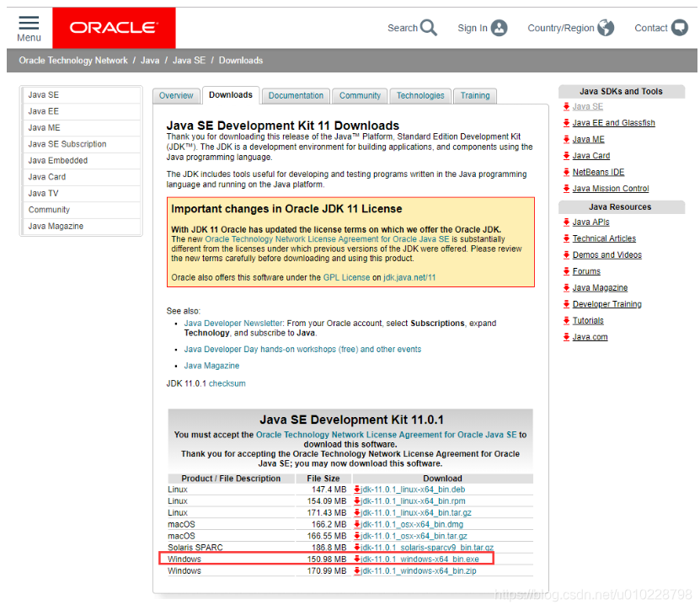Screen dimensions: 700x610
Task: Click Oracle Technology Network breadcrumb
Action: [73, 61]
